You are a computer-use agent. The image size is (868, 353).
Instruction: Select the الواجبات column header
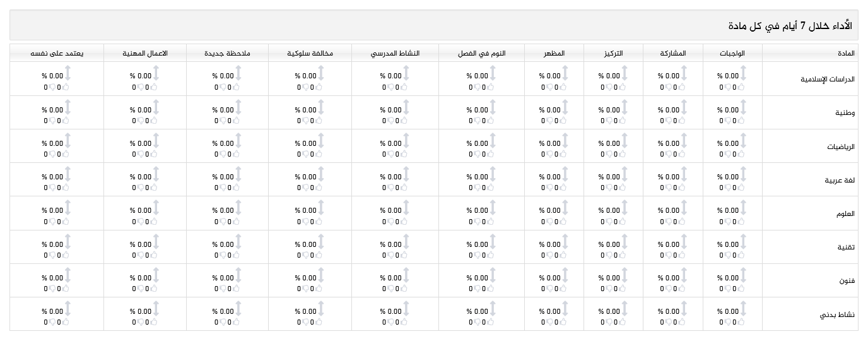732,54
